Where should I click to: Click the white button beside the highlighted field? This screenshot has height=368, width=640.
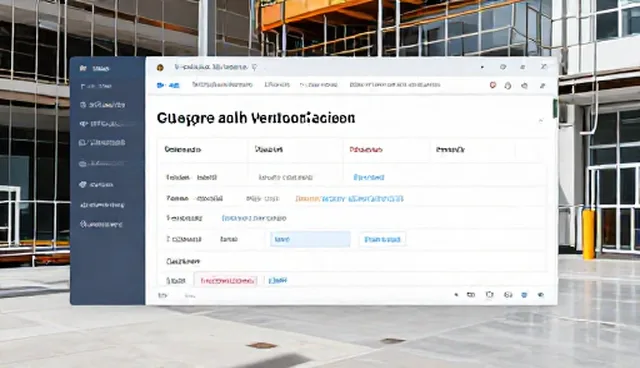point(382,239)
